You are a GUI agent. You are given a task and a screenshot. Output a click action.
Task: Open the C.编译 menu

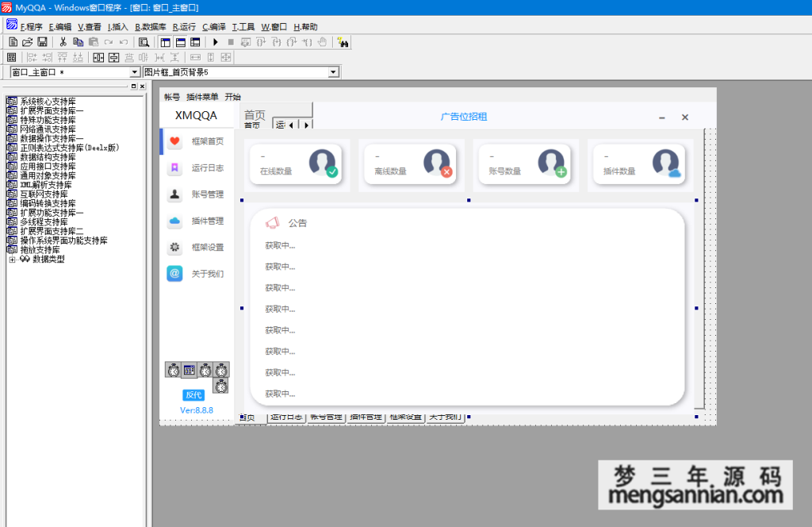[214, 26]
